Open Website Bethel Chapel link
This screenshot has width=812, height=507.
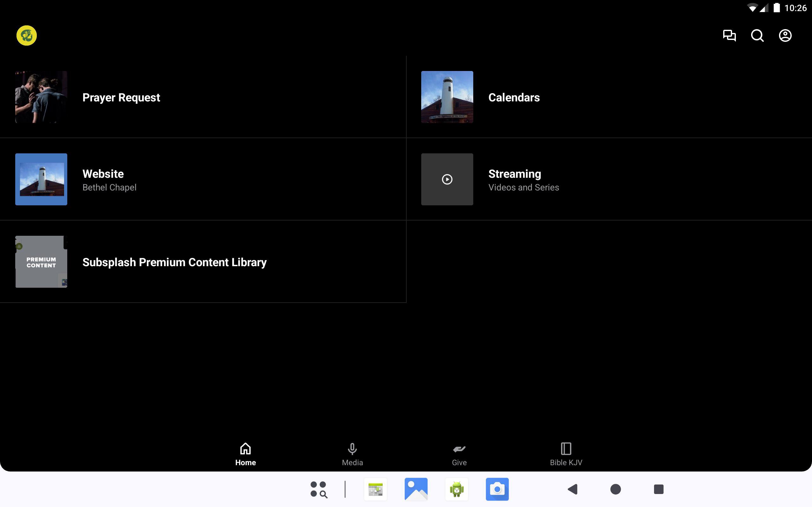click(109, 180)
